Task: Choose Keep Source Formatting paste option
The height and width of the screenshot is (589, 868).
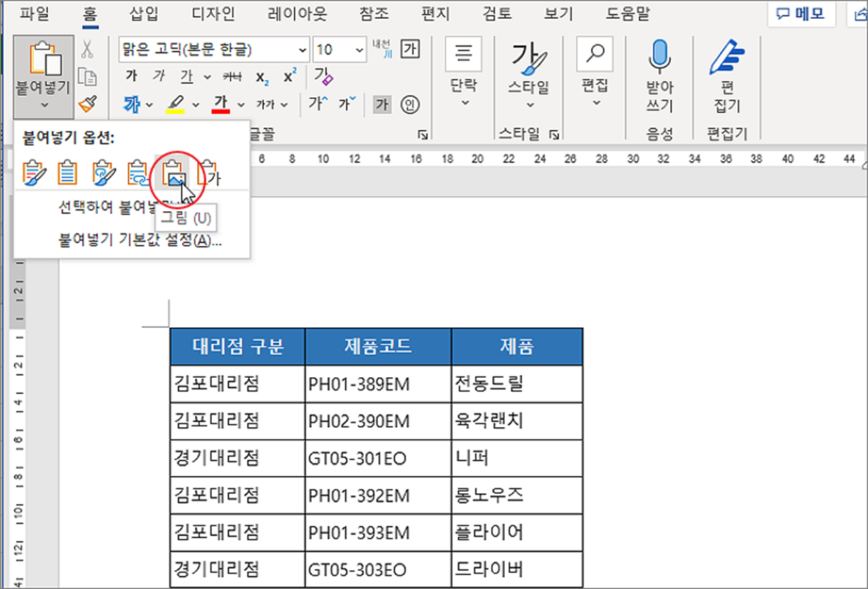Action: tap(33, 172)
